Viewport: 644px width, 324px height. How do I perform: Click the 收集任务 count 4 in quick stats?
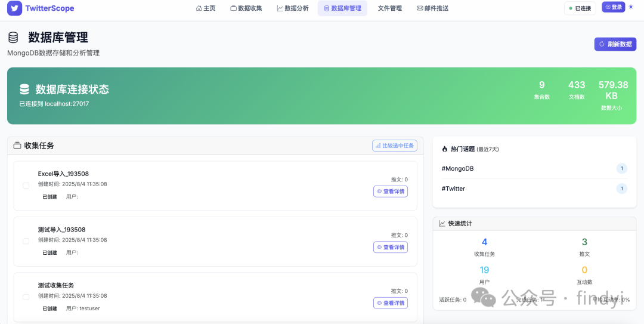pyautogui.click(x=485, y=242)
